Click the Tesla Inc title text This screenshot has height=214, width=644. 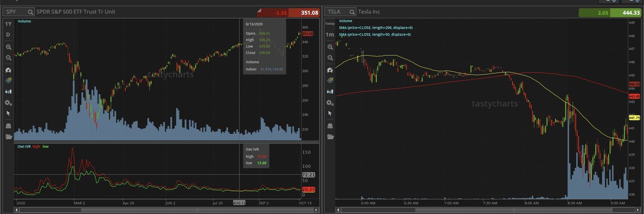tap(369, 12)
